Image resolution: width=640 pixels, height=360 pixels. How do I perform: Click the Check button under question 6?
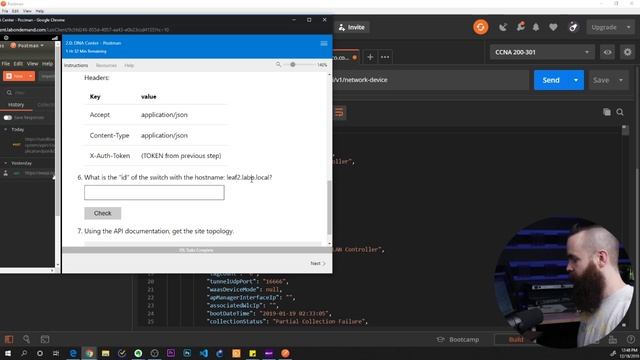coord(102,213)
